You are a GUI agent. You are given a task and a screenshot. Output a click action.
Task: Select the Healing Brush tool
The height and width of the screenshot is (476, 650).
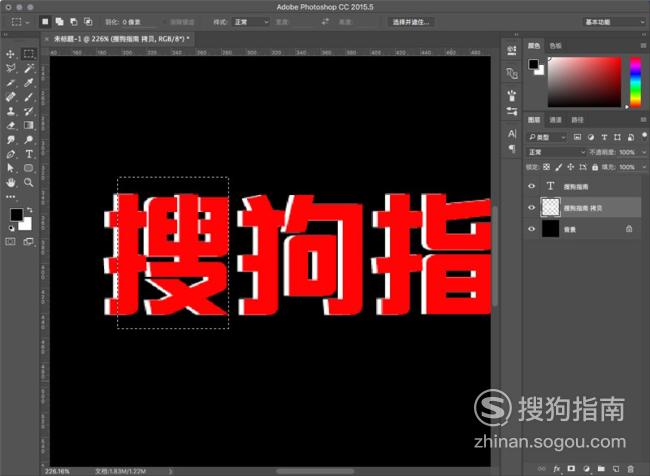pos(11,97)
